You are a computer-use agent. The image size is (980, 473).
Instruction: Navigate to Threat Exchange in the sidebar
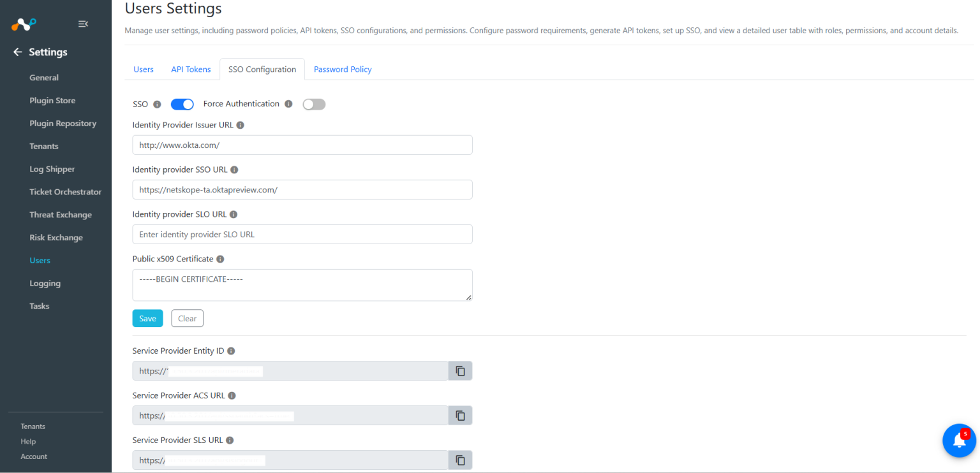(x=61, y=214)
